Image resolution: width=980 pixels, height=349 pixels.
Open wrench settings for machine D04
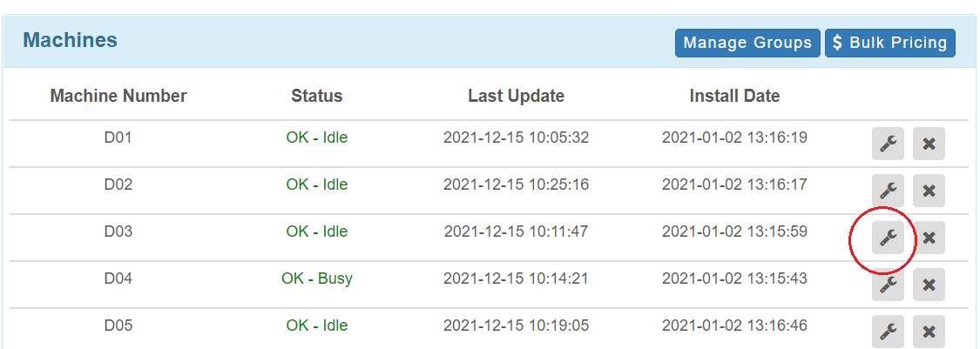(889, 285)
